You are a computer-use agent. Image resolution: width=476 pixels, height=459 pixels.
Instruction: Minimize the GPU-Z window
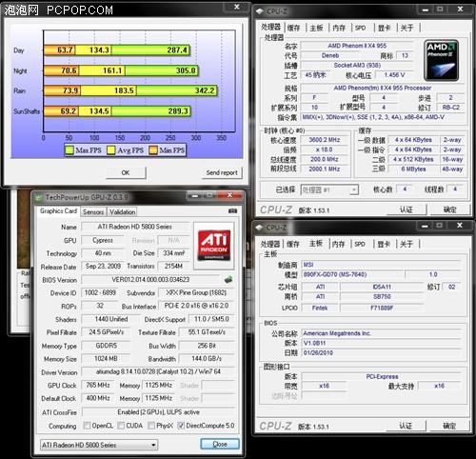(194, 195)
